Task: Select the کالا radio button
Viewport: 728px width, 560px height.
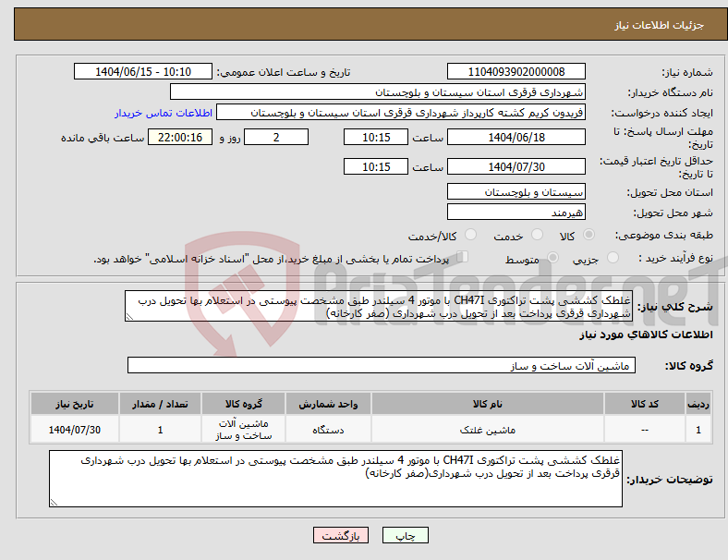Action: pos(588,235)
